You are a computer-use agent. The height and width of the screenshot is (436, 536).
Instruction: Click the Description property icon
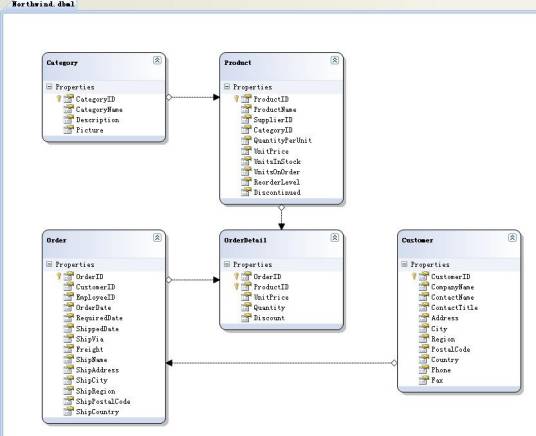69,119
